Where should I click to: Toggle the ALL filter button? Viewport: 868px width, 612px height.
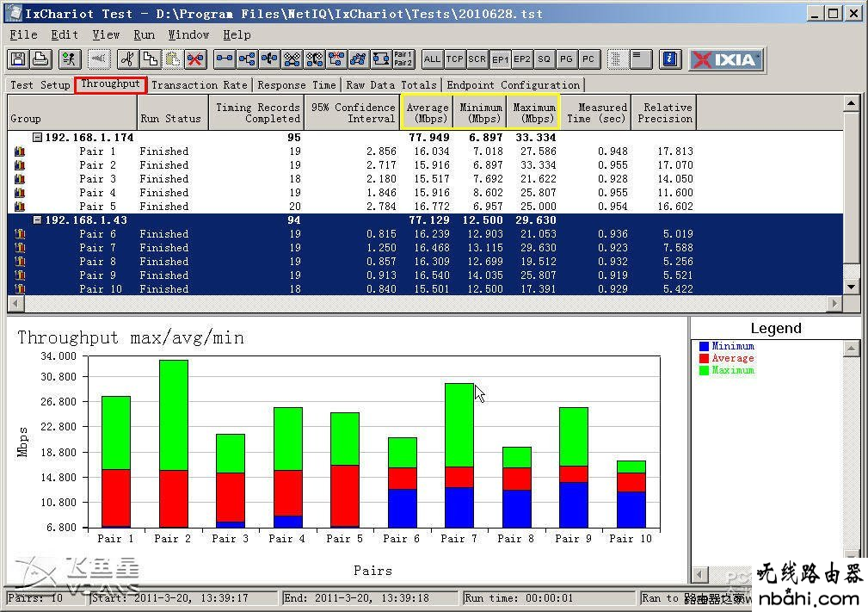point(432,59)
